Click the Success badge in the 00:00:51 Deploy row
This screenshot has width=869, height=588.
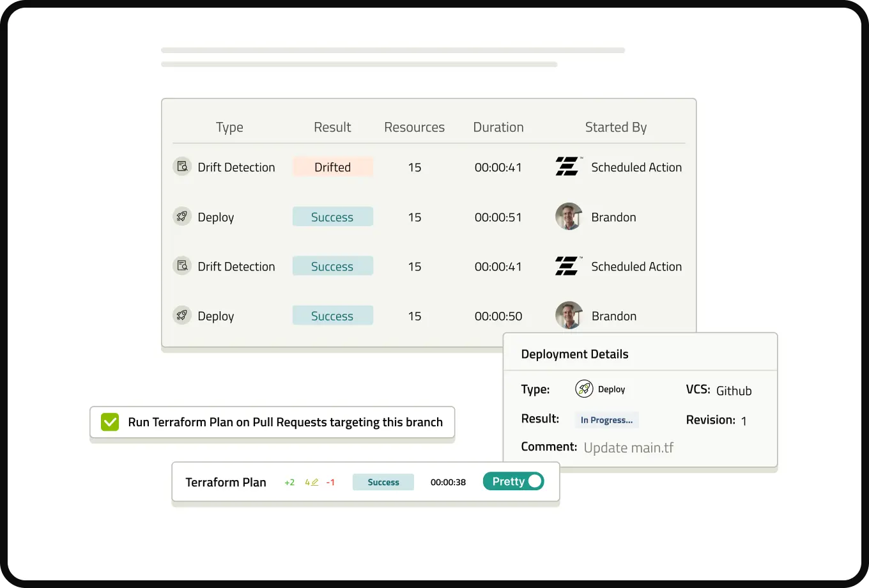click(333, 217)
